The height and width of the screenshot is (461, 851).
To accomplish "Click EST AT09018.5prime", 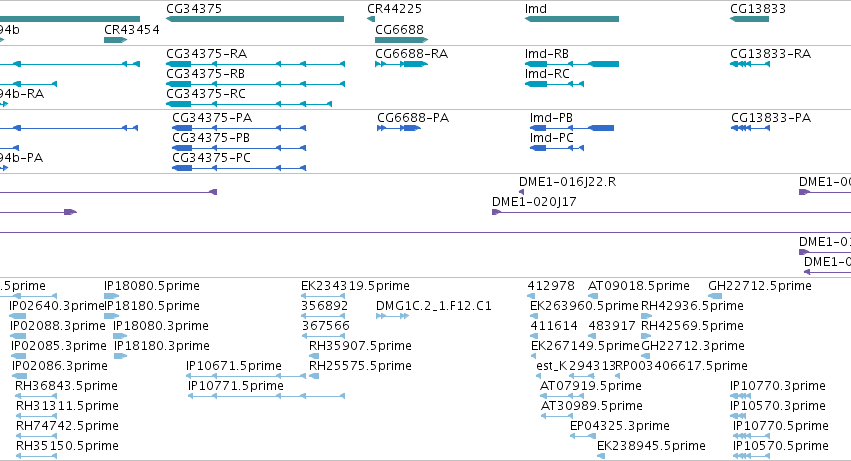I will pos(593,296).
